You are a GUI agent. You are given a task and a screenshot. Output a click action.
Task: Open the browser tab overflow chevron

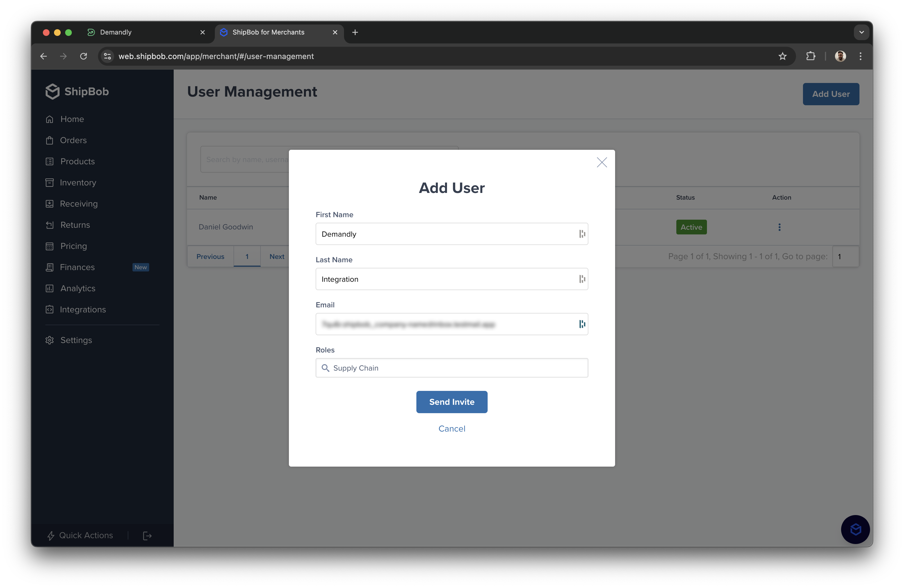861,32
